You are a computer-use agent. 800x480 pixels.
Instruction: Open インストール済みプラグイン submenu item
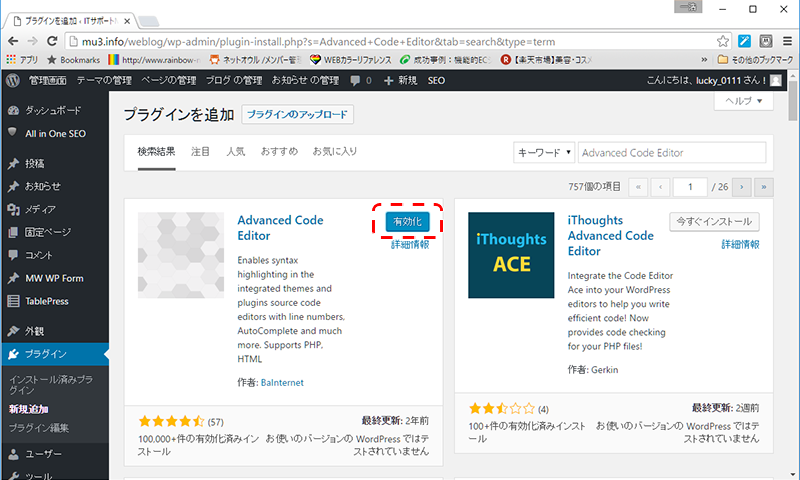click(x=51, y=385)
